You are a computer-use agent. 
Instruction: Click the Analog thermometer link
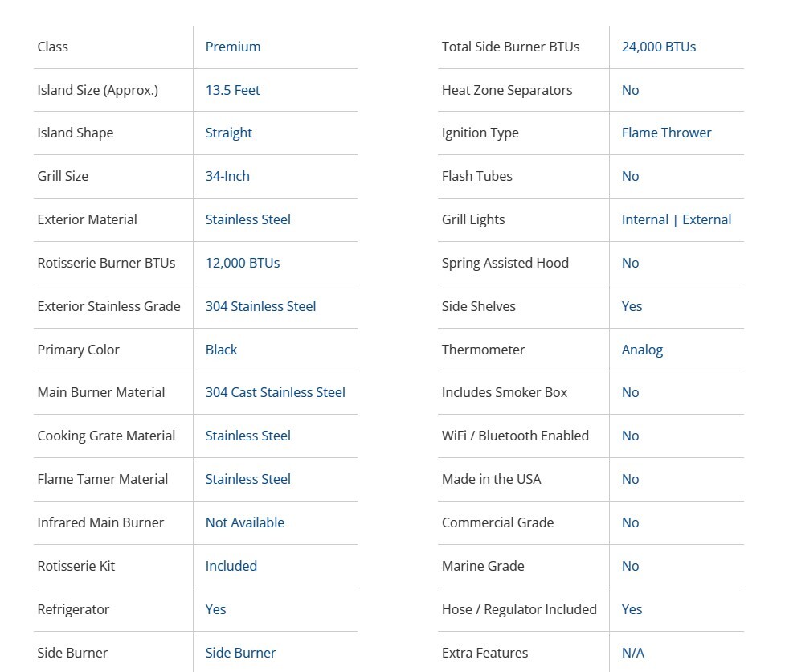point(642,350)
